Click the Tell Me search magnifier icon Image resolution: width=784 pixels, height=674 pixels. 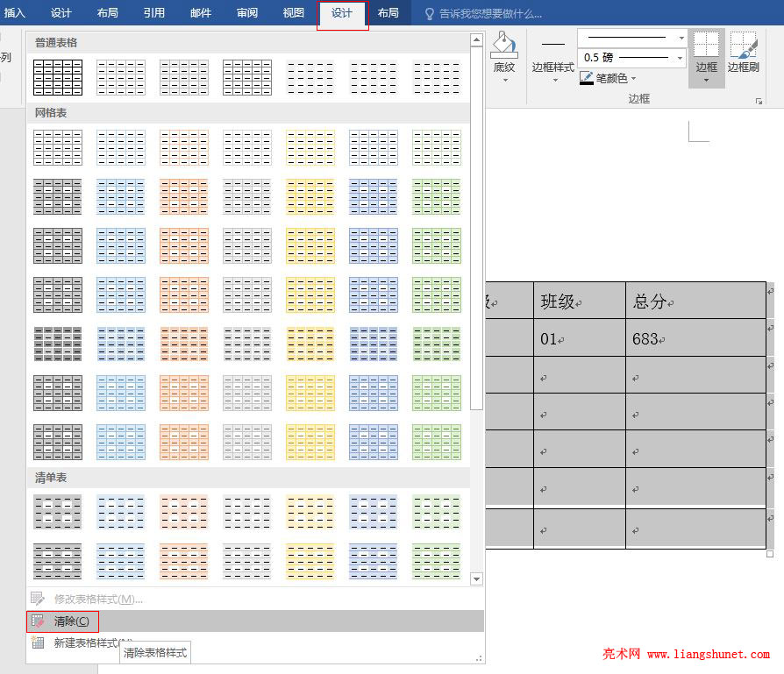pos(429,13)
